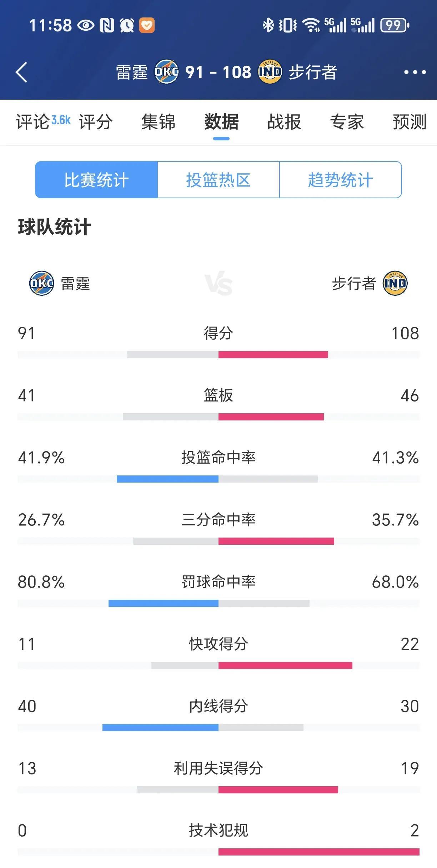The height and width of the screenshot is (868, 437).
Task: Tap 步行者 team name in header
Action: pyautogui.click(x=313, y=72)
